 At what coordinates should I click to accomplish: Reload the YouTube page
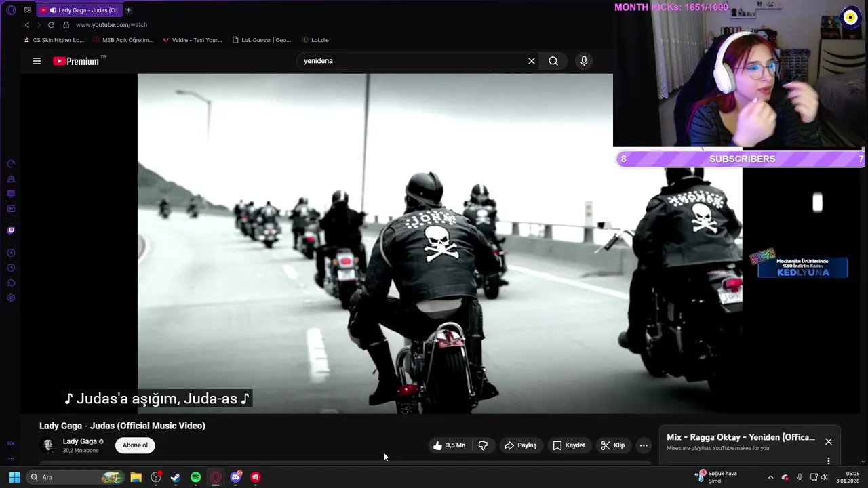click(x=51, y=25)
